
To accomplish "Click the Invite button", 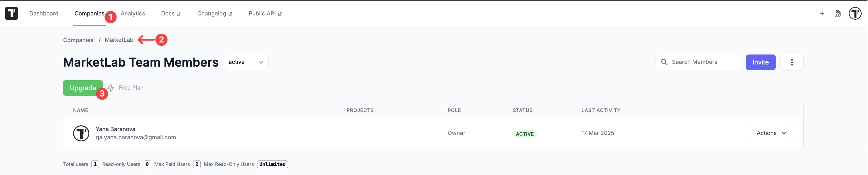I will [x=761, y=62].
